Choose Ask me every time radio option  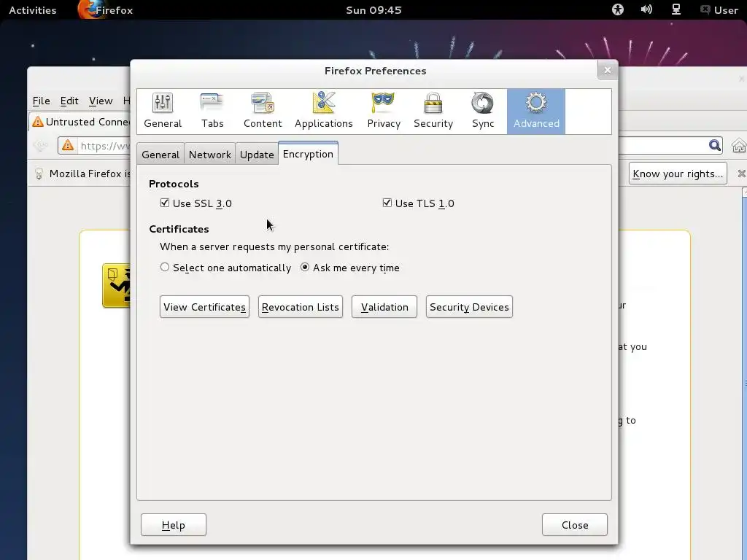305,267
